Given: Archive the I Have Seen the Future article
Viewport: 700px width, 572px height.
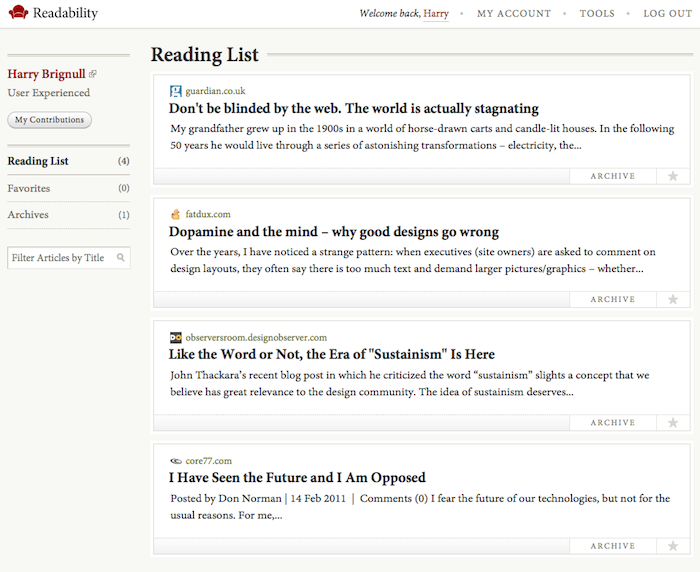Looking at the screenshot, I should point(612,546).
